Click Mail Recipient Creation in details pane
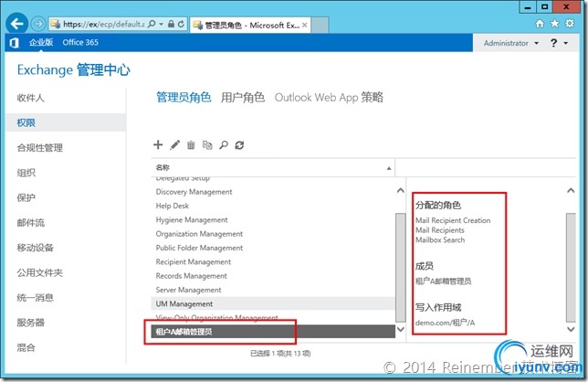This screenshot has height=382, width=588. [x=453, y=220]
